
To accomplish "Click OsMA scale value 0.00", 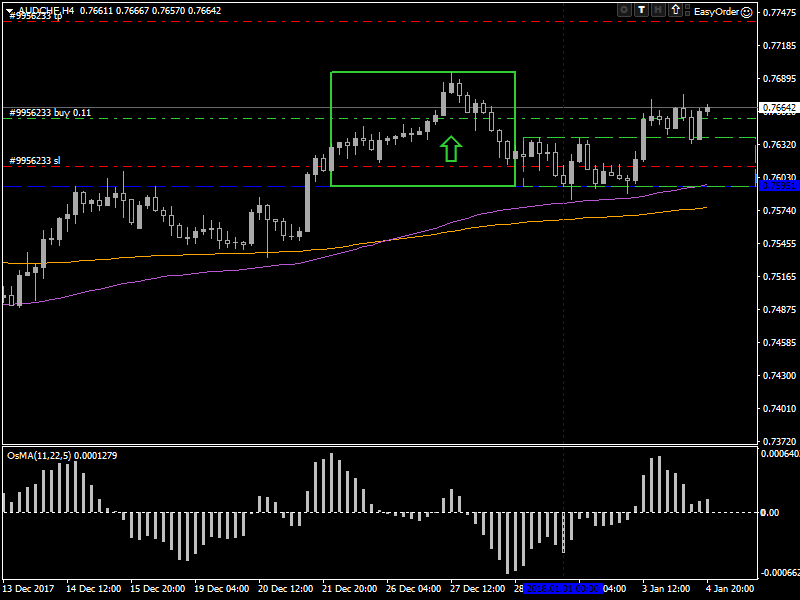I will coord(769,513).
